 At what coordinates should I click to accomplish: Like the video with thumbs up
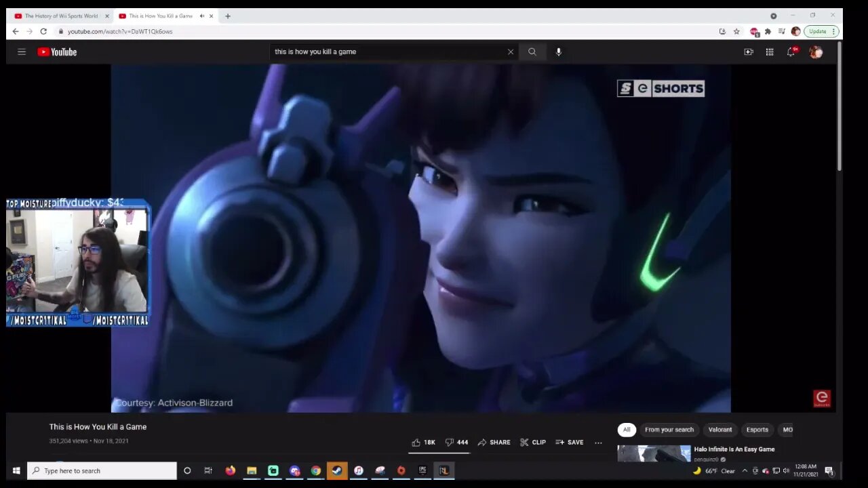(x=423, y=442)
